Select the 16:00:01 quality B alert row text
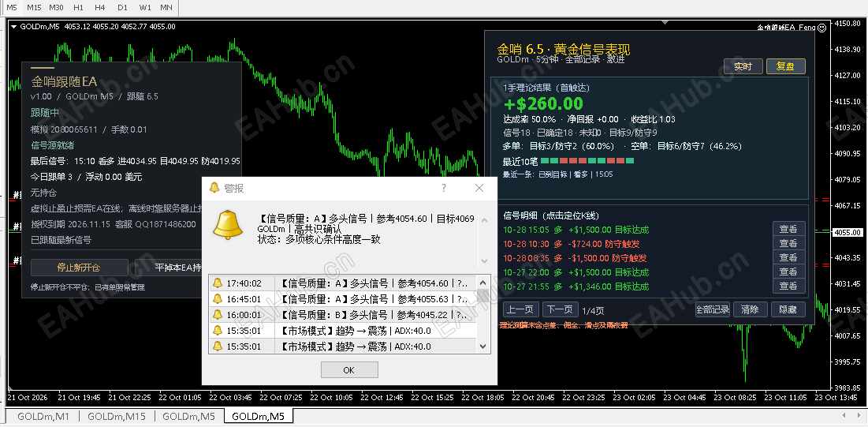868x427 pixels. tap(374, 315)
